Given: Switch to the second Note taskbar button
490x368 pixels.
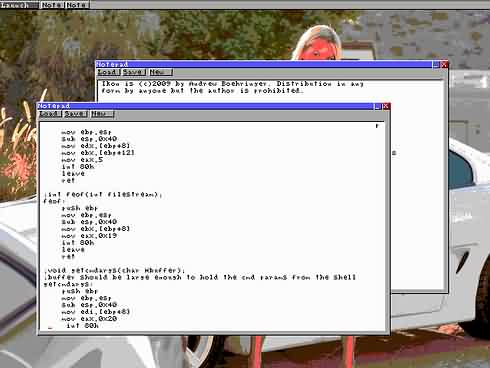Looking at the screenshot, I should pos(77,5).
